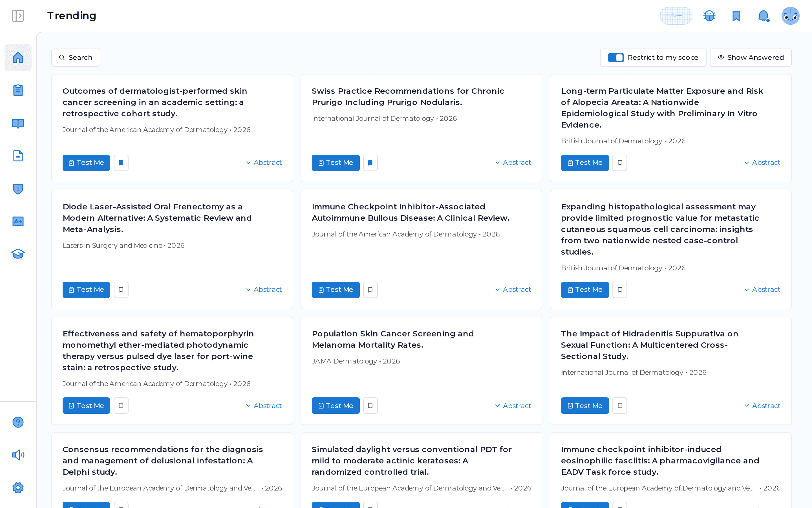Remove bookmark on Swiss Practice Recommendations article
Screen dimensions: 812x508
(370, 163)
